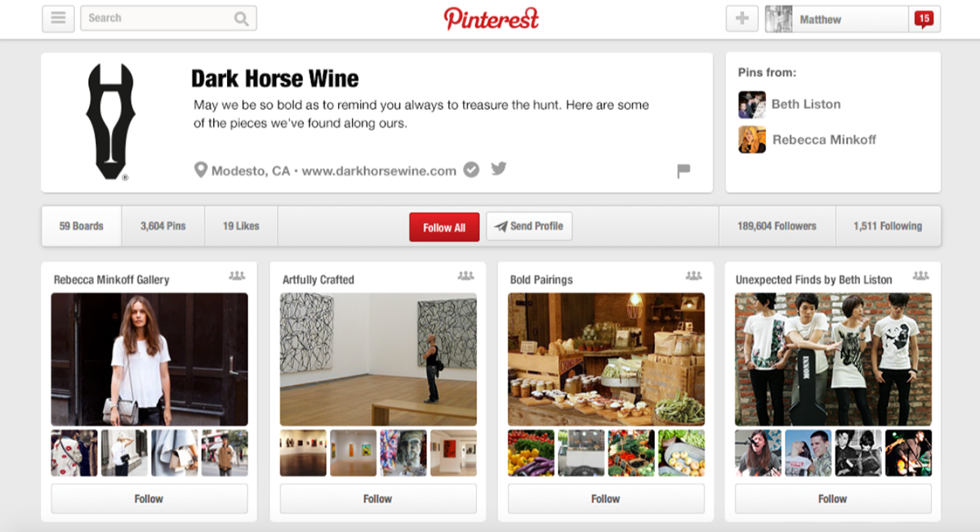Image resolution: width=980 pixels, height=532 pixels.
Task: Click the verified checkmark icon
Action: click(x=471, y=170)
